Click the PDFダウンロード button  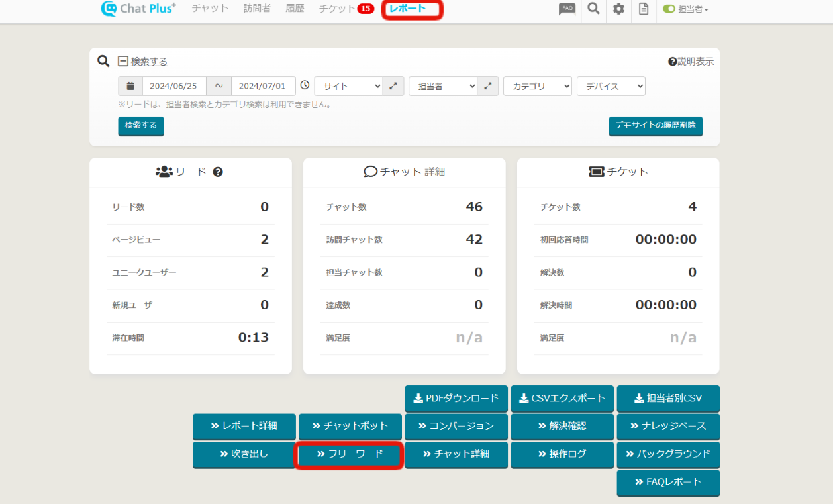(456, 399)
